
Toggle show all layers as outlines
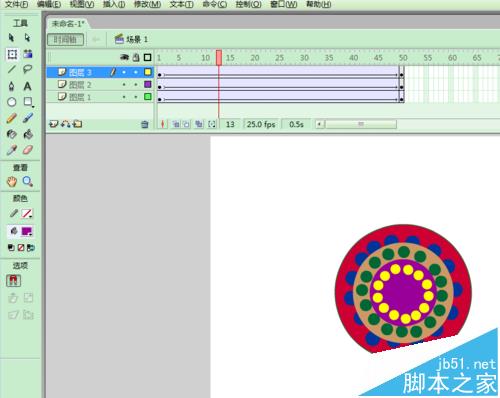[147, 57]
